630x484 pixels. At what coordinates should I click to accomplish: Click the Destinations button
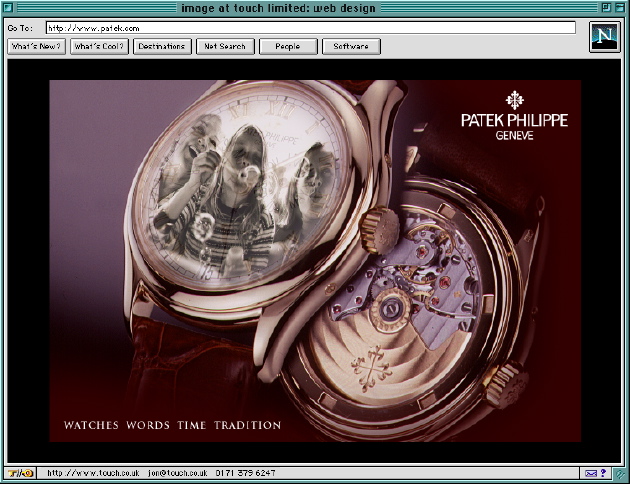tap(162, 47)
